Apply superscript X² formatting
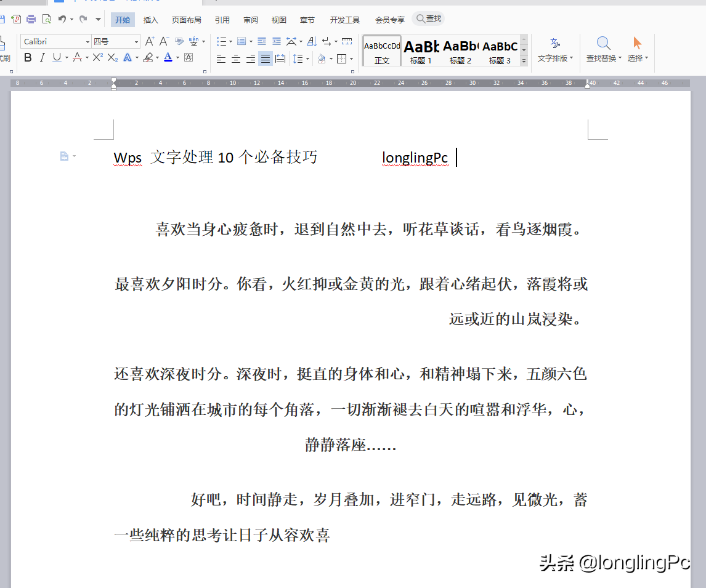 (x=98, y=58)
